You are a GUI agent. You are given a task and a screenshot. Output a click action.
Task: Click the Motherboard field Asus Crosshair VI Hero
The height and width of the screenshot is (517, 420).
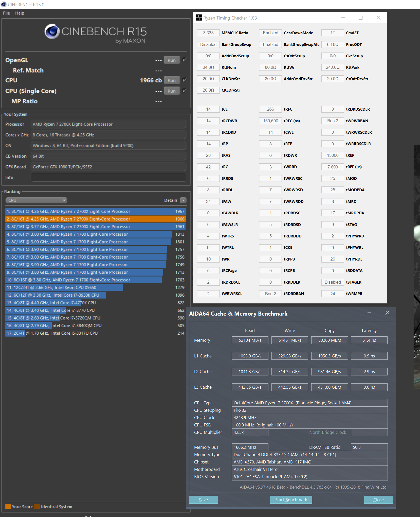[309, 469]
